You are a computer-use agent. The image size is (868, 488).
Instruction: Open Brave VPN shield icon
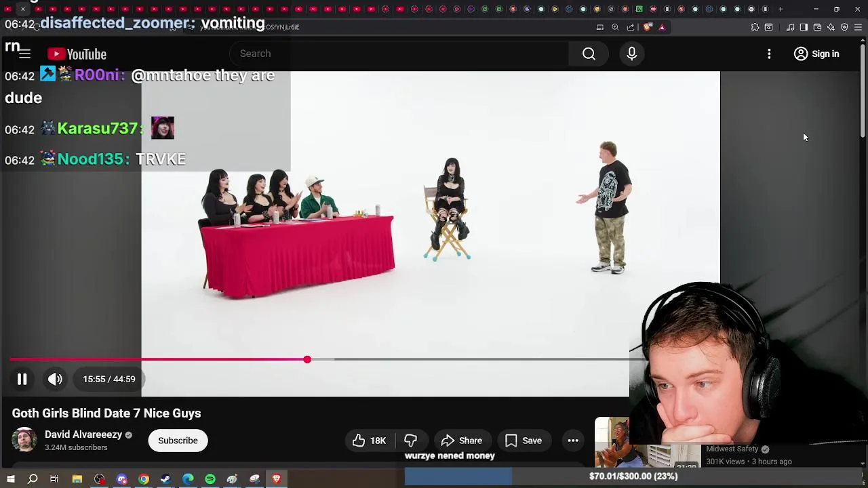[844, 27]
